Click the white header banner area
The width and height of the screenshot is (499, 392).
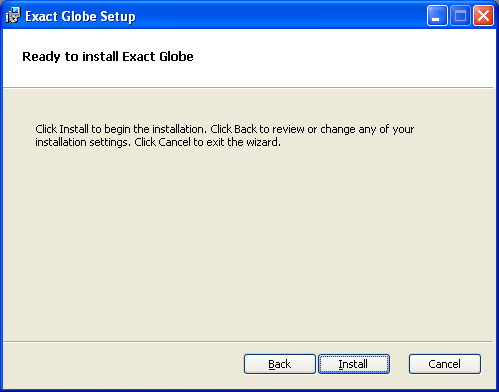click(248, 58)
